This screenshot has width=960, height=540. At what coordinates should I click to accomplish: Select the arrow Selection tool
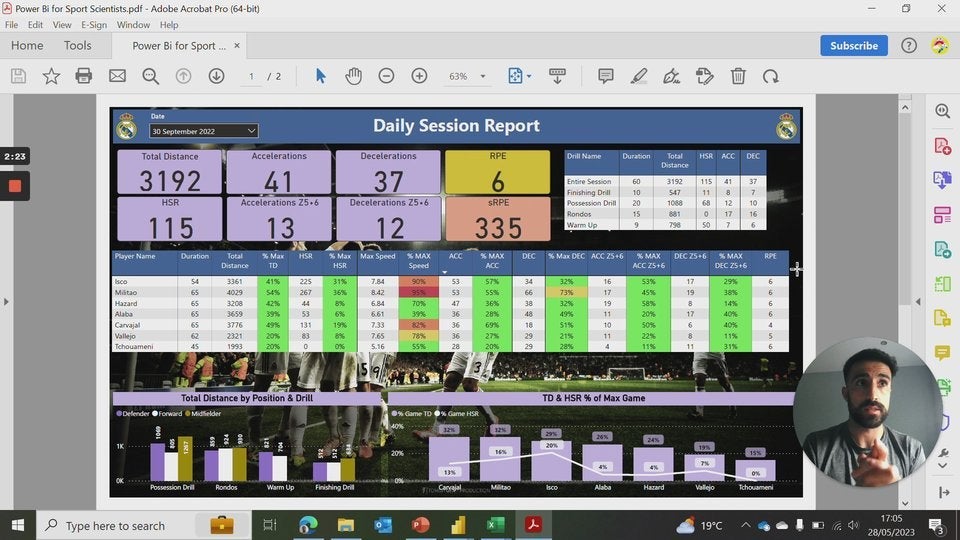pyautogui.click(x=320, y=76)
